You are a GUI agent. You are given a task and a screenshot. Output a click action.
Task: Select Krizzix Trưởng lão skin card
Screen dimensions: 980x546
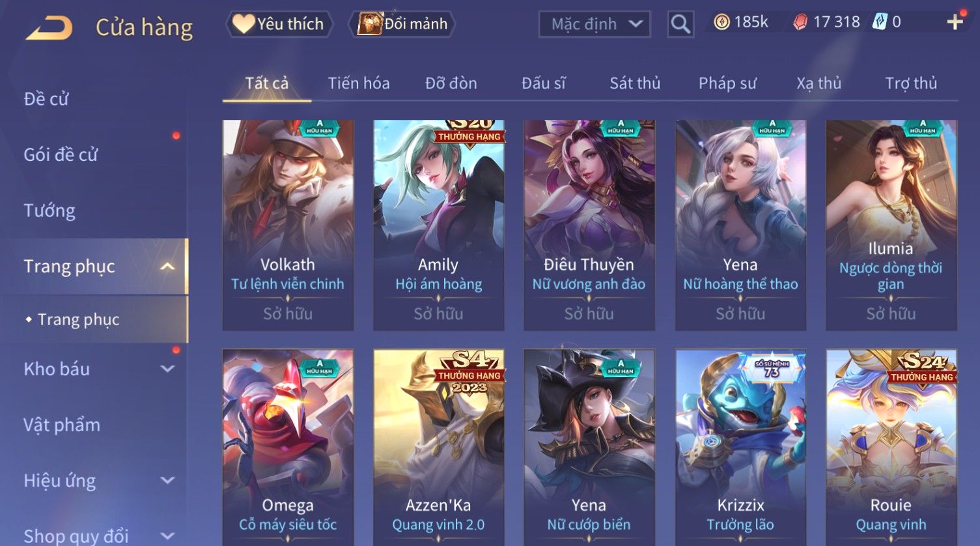tap(740, 447)
